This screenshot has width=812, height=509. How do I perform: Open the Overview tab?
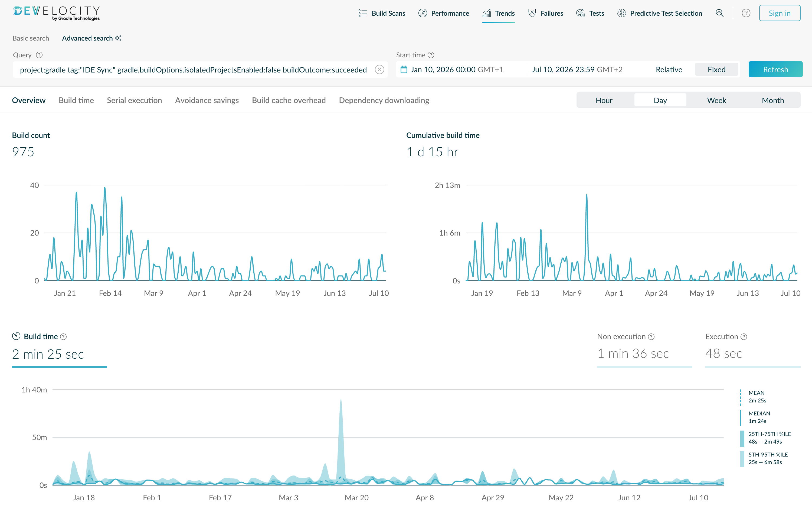29,100
